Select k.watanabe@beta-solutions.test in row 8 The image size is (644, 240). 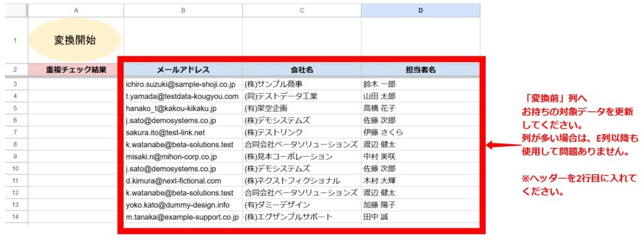pyautogui.click(x=183, y=144)
